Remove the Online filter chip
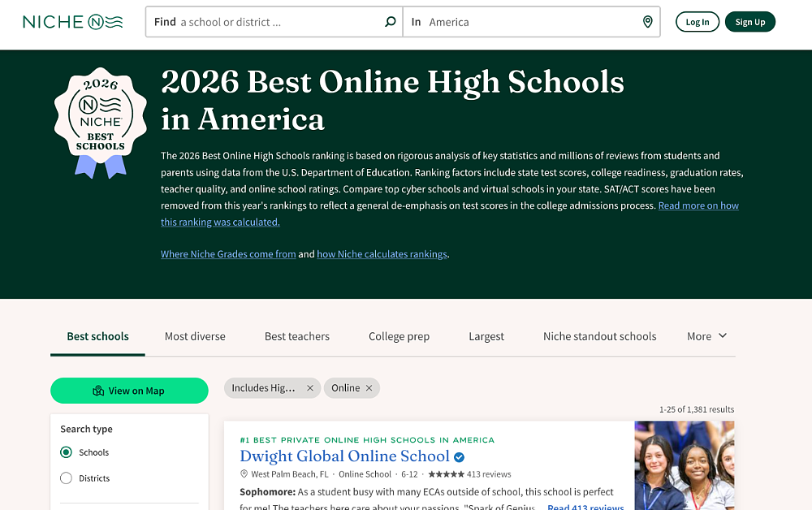 (369, 388)
